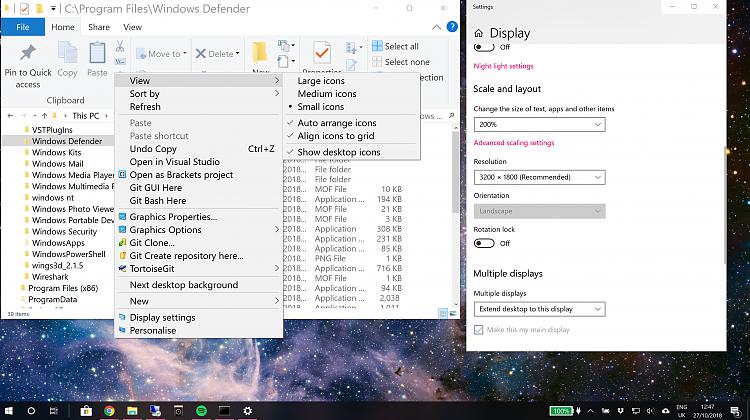The image size is (750, 420).
Task: Click the Settings gear on taskbar
Action: point(247,410)
